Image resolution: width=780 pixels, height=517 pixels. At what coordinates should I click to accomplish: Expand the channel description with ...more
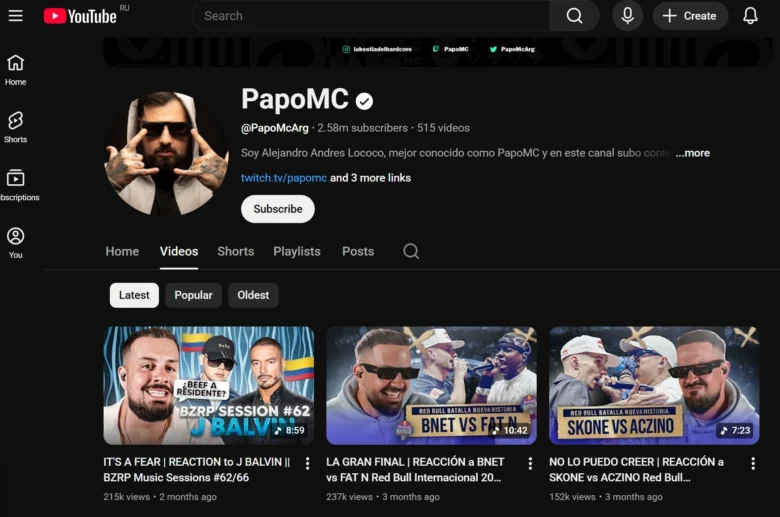coord(692,153)
